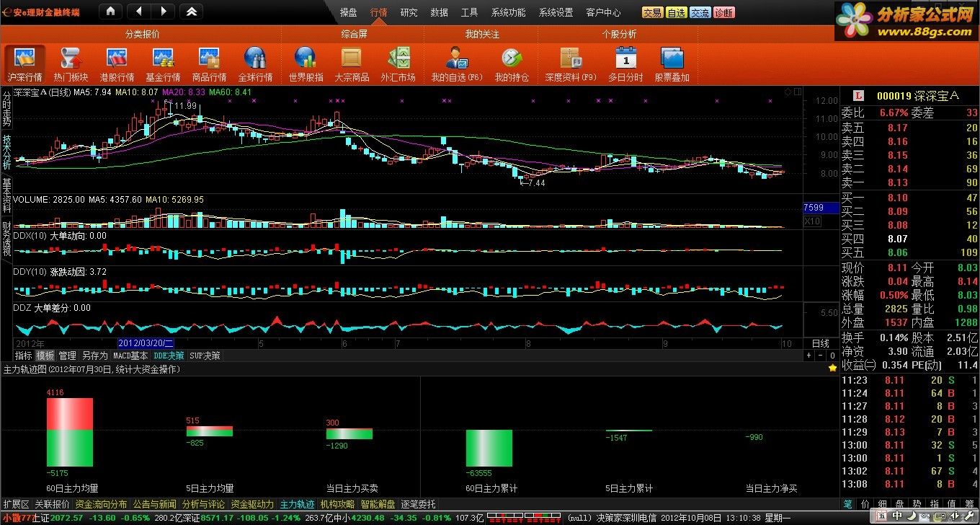
Task: Select the SUP决策 template
Action: tap(205, 356)
